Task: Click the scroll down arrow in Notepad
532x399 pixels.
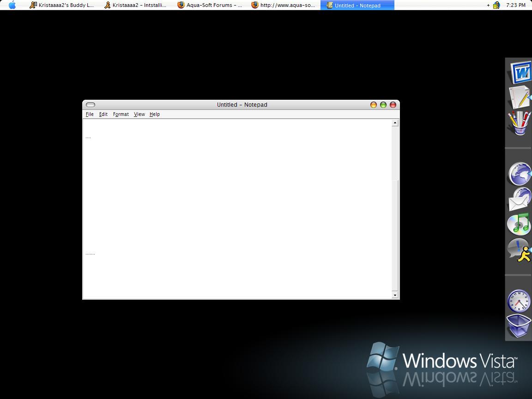Action: click(395, 295)
